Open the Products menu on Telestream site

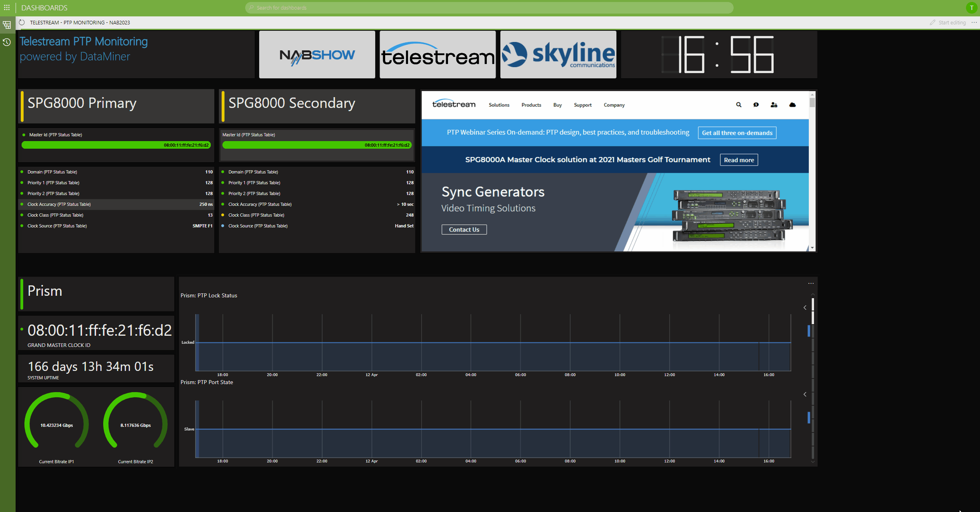tap(531, 105)
